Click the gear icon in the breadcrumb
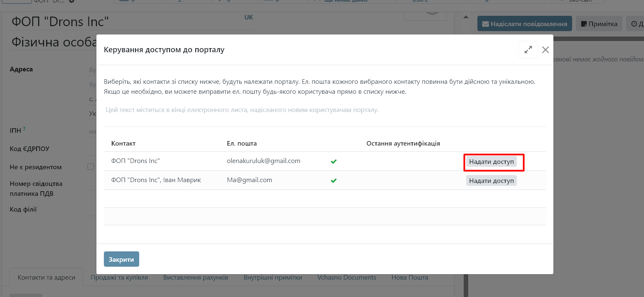The height and width of the screenshot is (297, 644). [x=72, y=2]
